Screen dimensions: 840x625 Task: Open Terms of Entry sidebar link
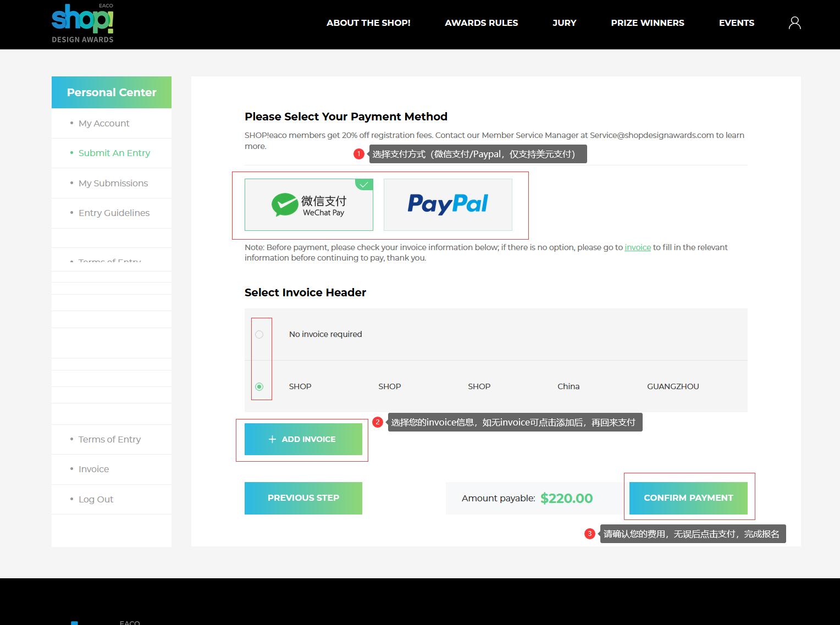[x=109, y=440]
